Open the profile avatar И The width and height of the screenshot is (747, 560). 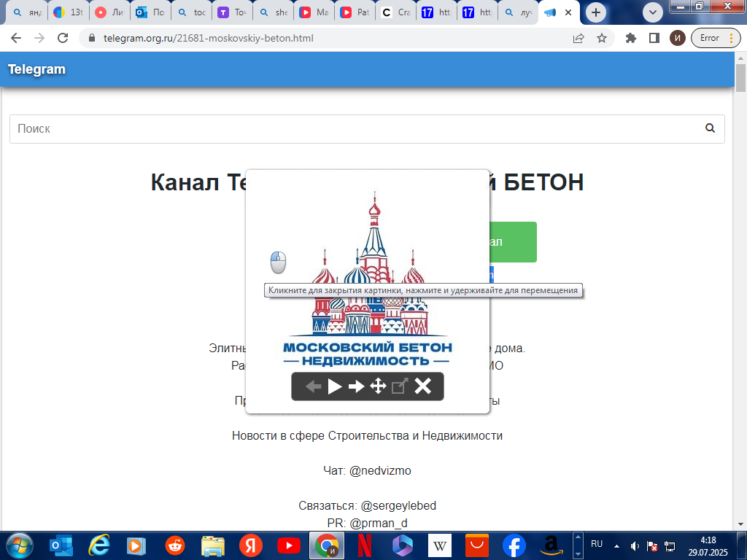coord(677,38)
